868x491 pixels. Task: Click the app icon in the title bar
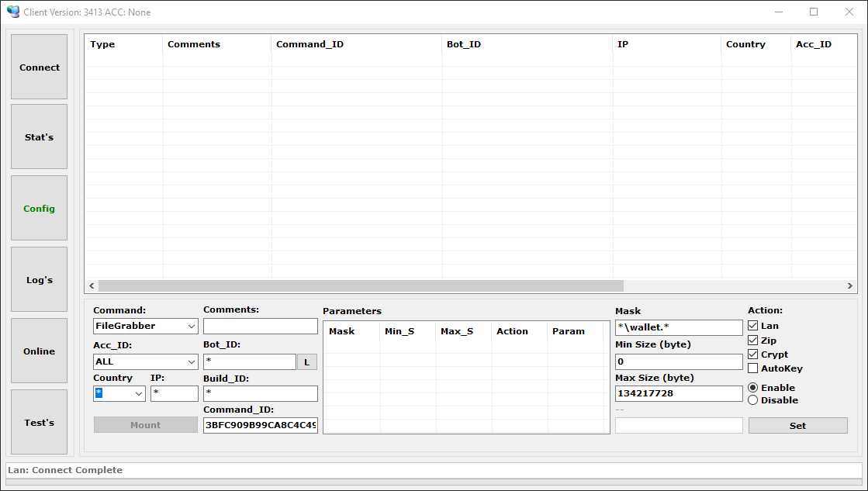point(12,12)
